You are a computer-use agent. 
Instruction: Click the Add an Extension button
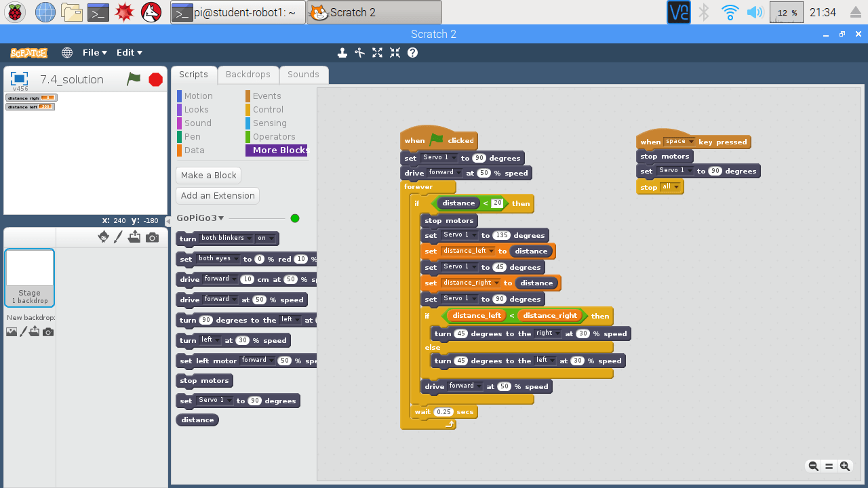(x=218, y=195)
